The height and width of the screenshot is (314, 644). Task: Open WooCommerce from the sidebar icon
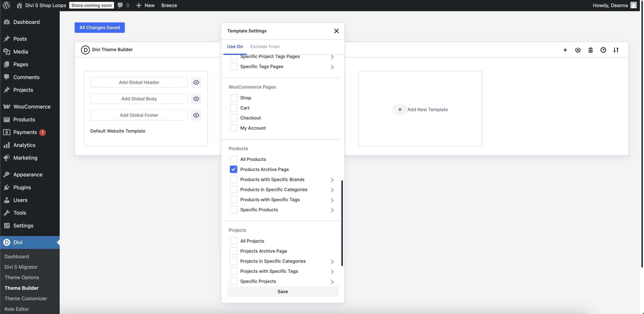[x=7, y=106]
